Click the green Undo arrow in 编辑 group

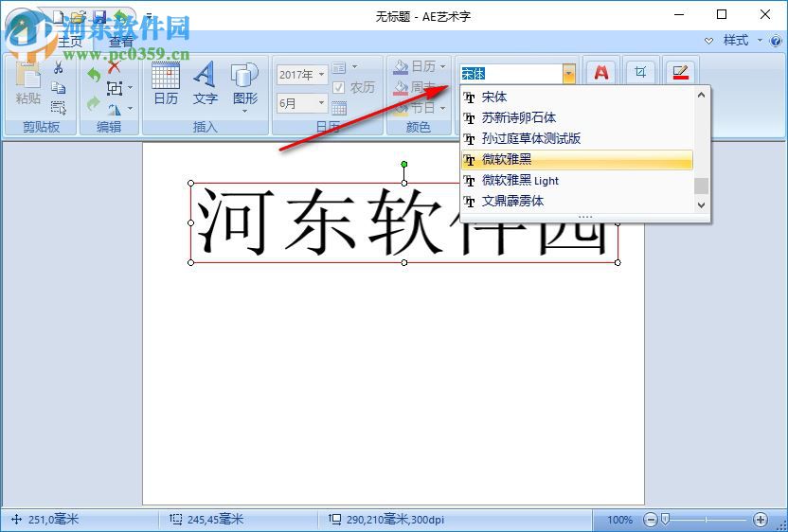point(94,75)
